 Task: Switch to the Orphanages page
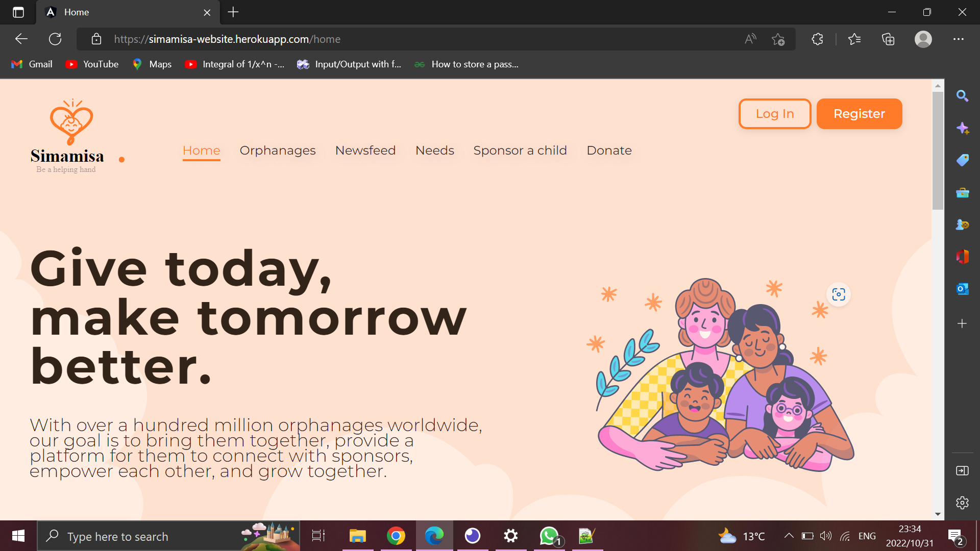click(x=277, y=151)
